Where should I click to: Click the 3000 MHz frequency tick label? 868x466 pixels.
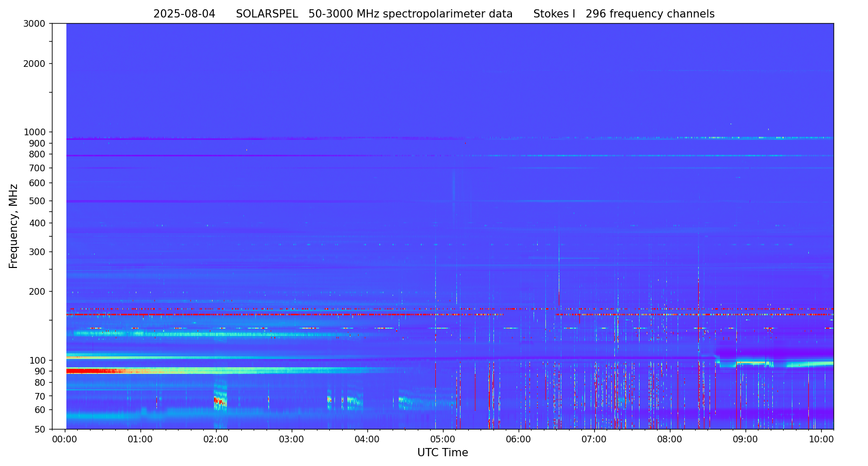tap(34, 24)
